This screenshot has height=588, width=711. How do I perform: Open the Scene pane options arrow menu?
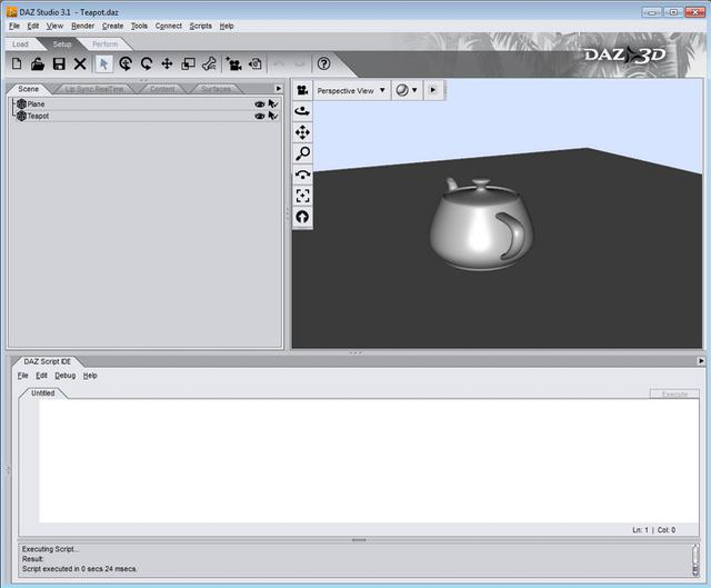278,88
